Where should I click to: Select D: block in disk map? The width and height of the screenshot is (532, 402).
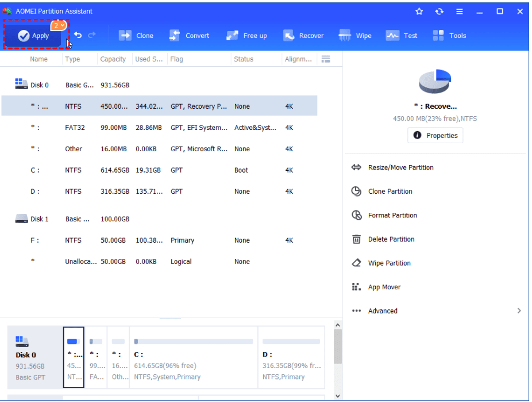click(291, 358)
